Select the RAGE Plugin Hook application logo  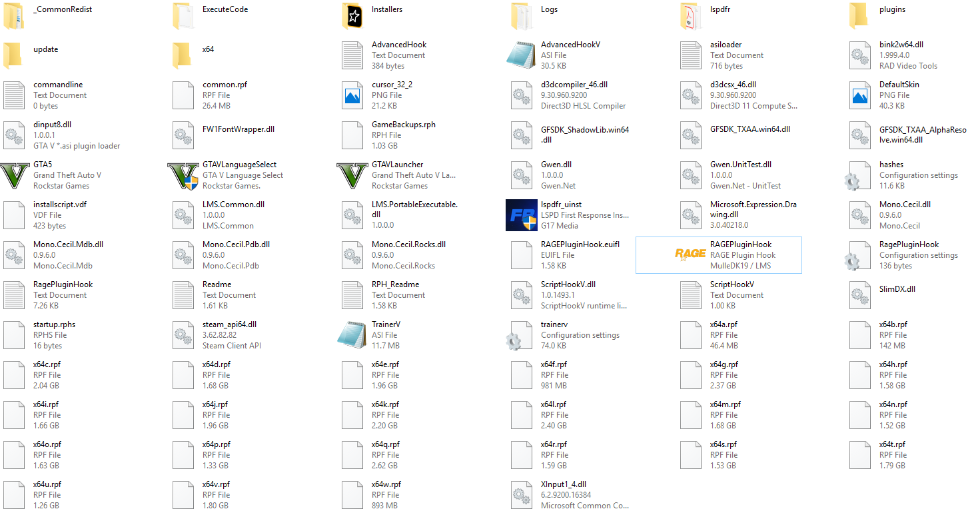click(690, 255)
